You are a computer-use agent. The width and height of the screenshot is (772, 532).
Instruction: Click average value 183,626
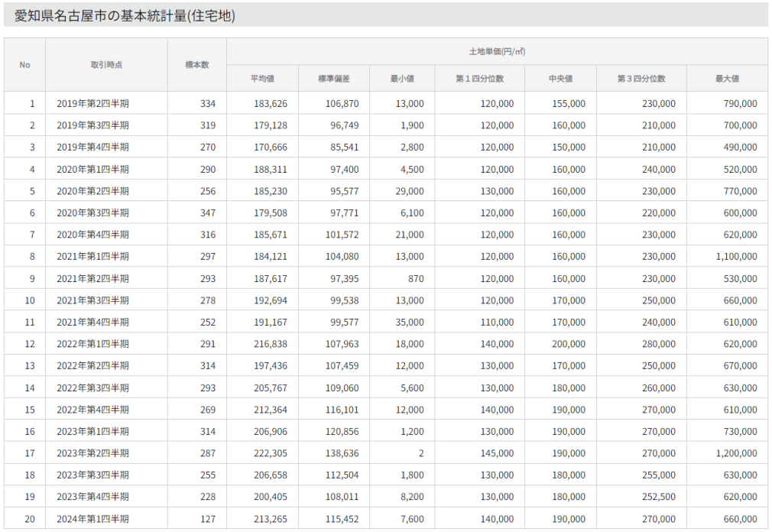pyautogui.click(x=271, y=103)
